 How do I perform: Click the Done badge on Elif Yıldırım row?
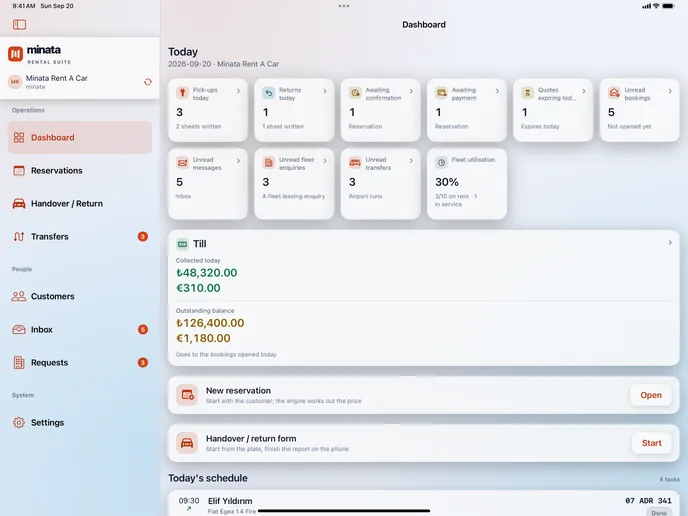point(659,512)
